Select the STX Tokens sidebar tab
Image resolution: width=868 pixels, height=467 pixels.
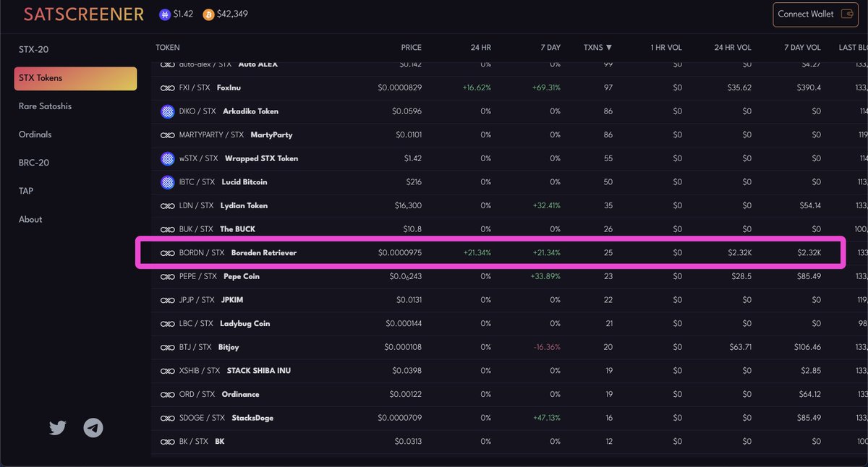click(x=75, y=78)
